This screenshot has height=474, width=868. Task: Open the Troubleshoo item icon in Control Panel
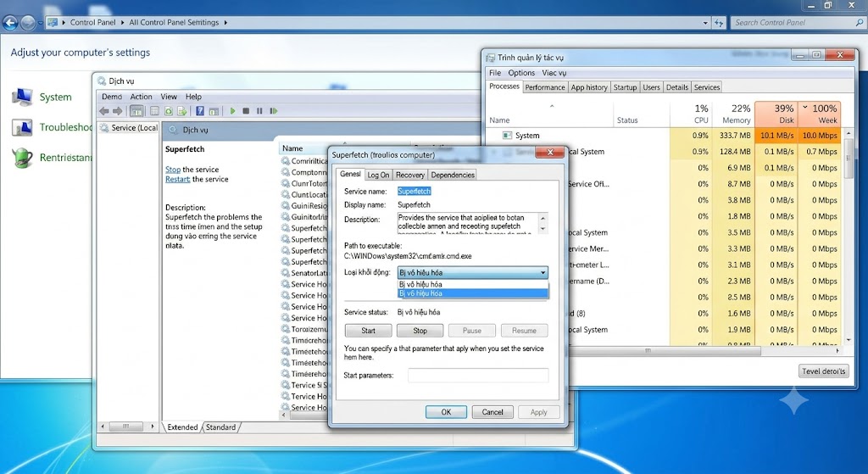tap(22, 127)
